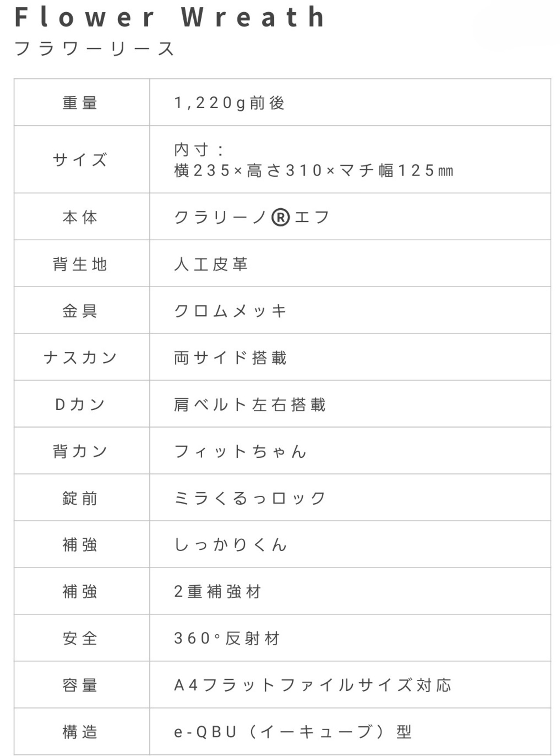The height and width of the screenshot is (756, 560).
Task: Click the フィットちゃん value
Action: pos(240,451)
